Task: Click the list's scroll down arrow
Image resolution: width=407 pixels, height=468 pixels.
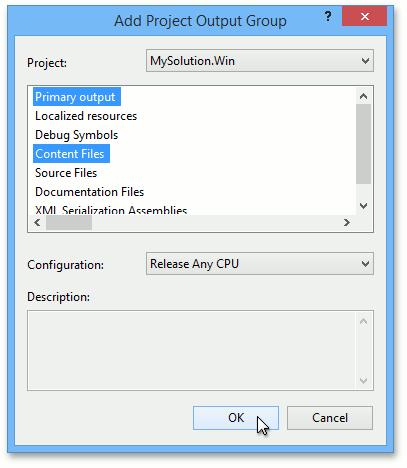Action: tap(363, 206)
